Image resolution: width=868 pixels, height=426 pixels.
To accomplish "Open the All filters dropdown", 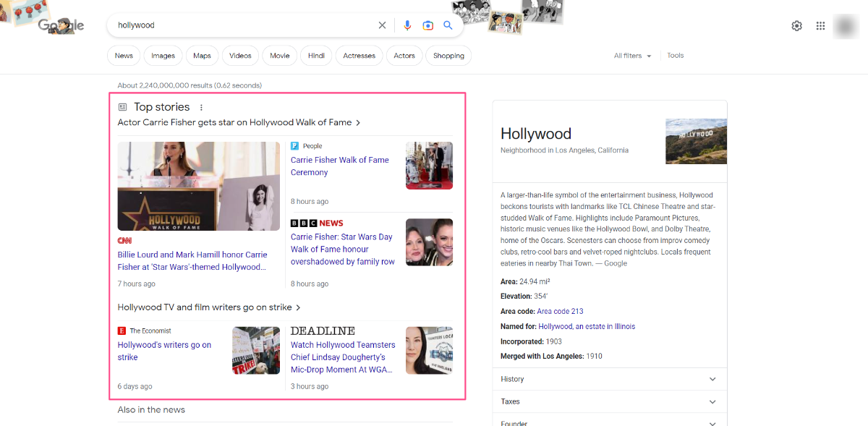I will [633, 56].
